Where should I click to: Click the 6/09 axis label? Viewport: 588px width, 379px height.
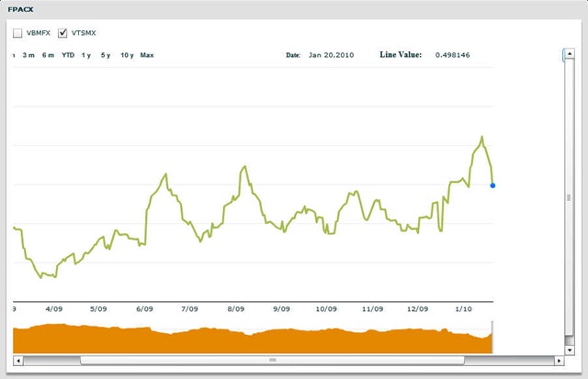tap(144, 309)
